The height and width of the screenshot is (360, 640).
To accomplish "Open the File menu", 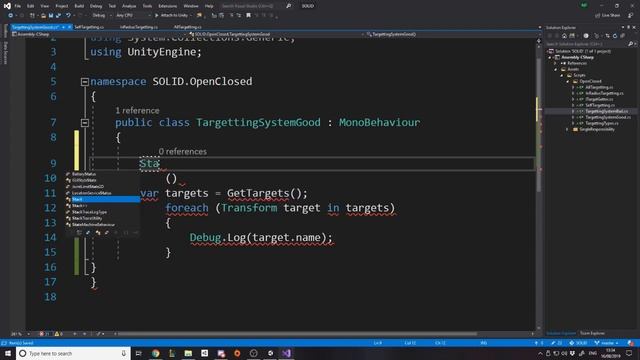I will pyautogui.click(x=18, y=6).
